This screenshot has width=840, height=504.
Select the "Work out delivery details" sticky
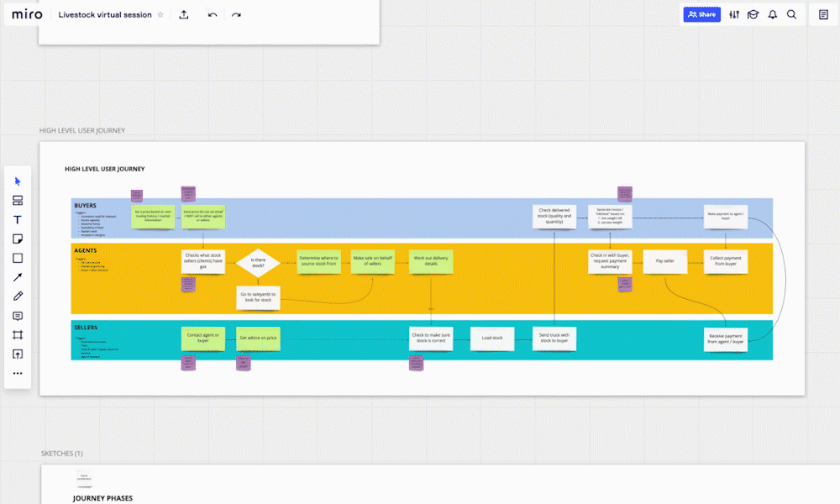click(431, 261)
